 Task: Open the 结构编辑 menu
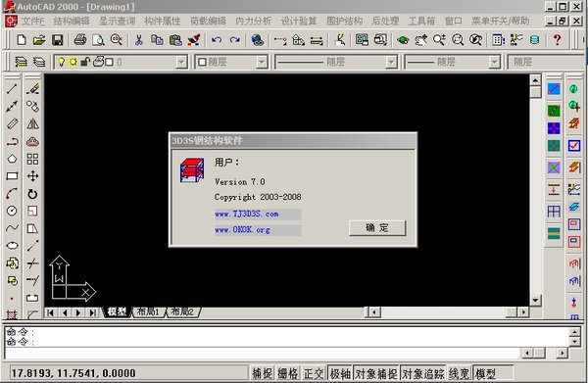click(72, 21)
